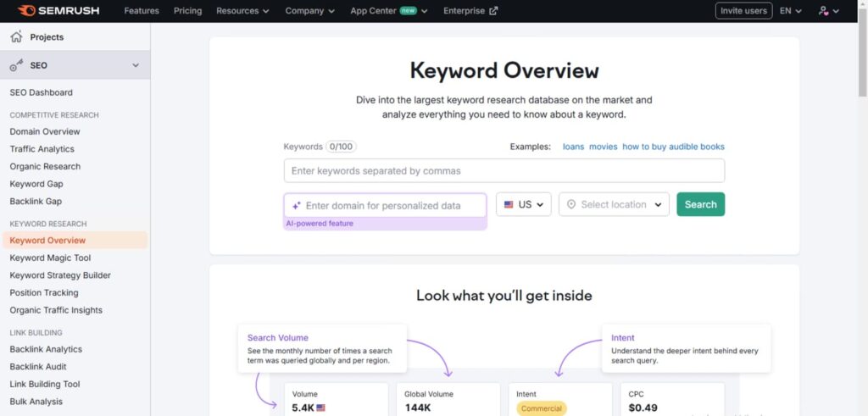This screenshot has height=416, width=868.
Task: Open SEO Dashboard
Action: click(41, 92)
